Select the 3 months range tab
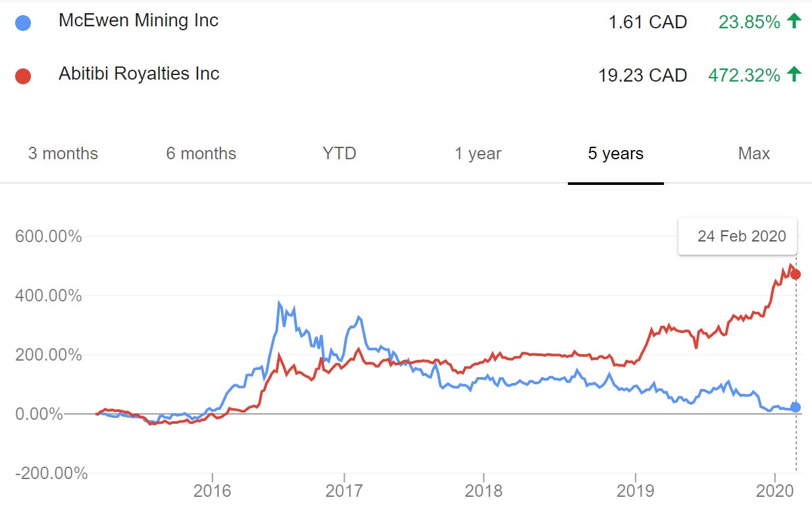 pyautogui.click(x=63, y=154)
